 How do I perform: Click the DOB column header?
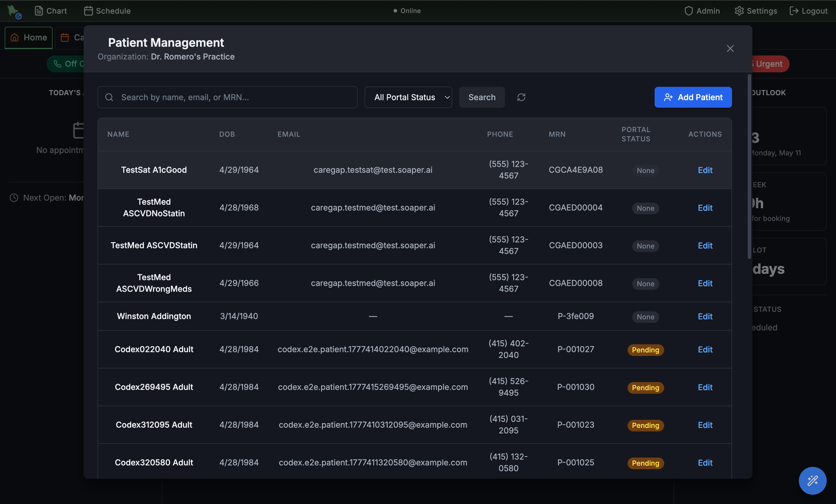point(227,134)
